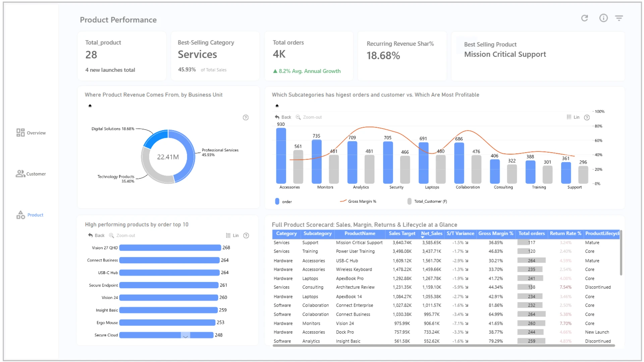The image size is (644, 362).
Task: Toggle the Total_Customer (F) legend series
Action: coord(427,201)
